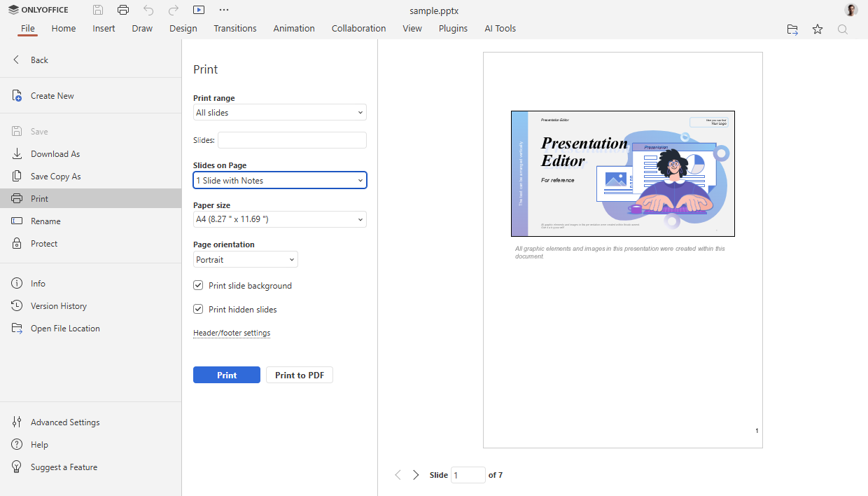Click the Version History clock icon
The image size is (868, 496).
pos(17,306)
